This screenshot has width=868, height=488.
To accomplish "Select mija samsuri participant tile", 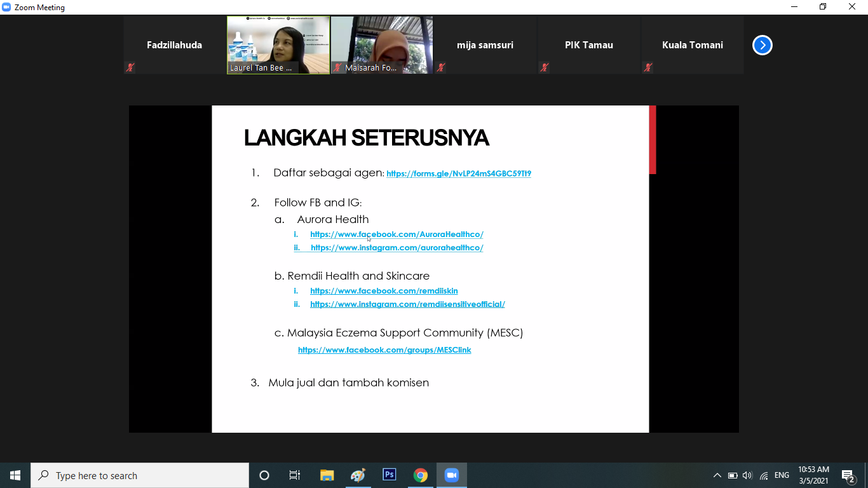I will pyautogui.click(x=485, y=45).
